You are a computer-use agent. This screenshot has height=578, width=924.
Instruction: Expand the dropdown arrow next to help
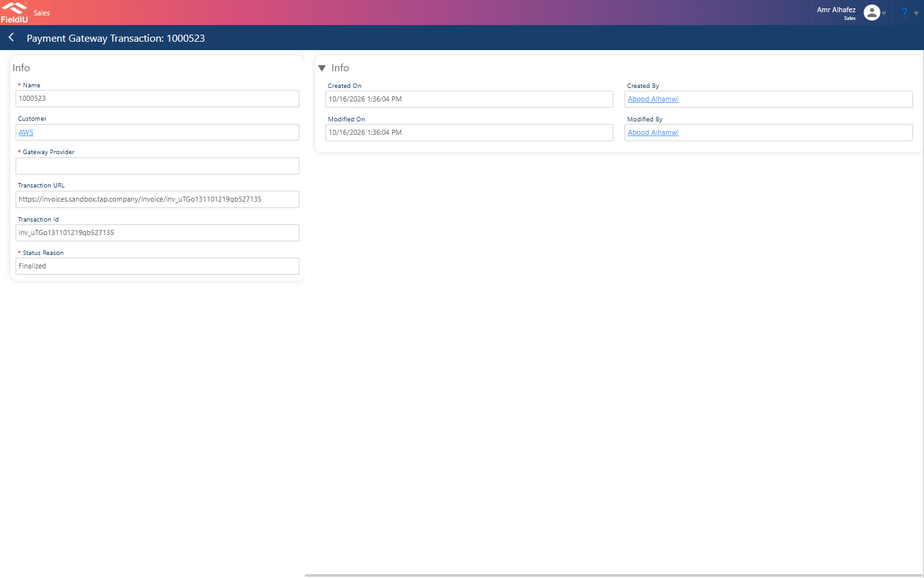[x=916, y=13]
